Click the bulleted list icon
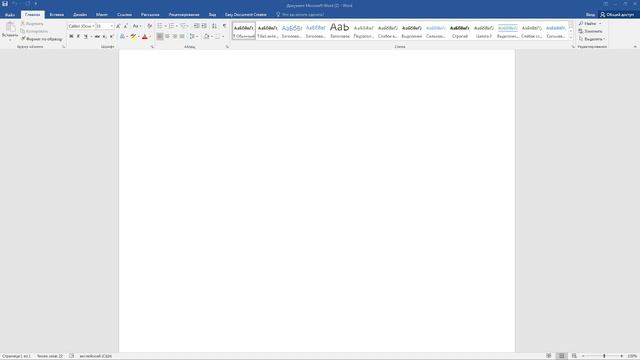640x360 pixels. (160, 26)
